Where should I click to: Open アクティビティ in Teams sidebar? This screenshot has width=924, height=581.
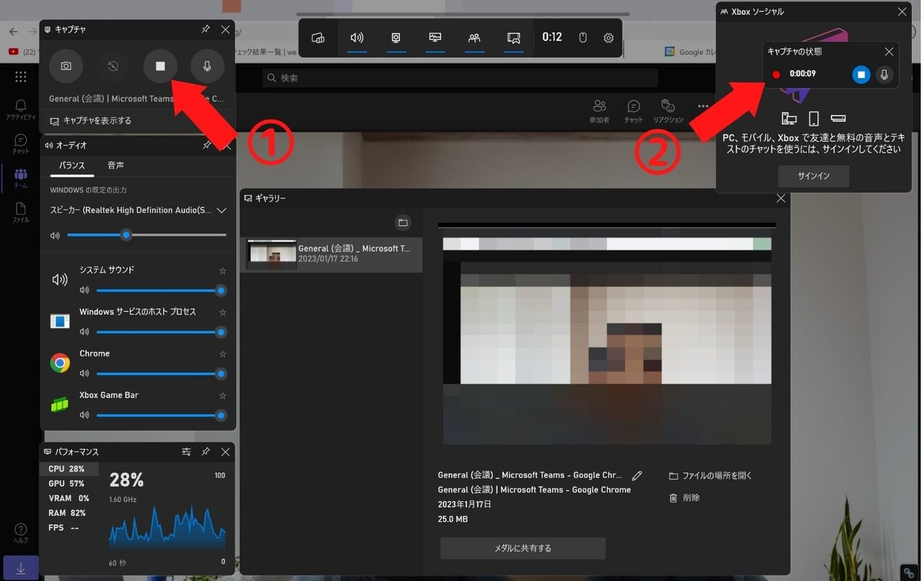point(20,110)
